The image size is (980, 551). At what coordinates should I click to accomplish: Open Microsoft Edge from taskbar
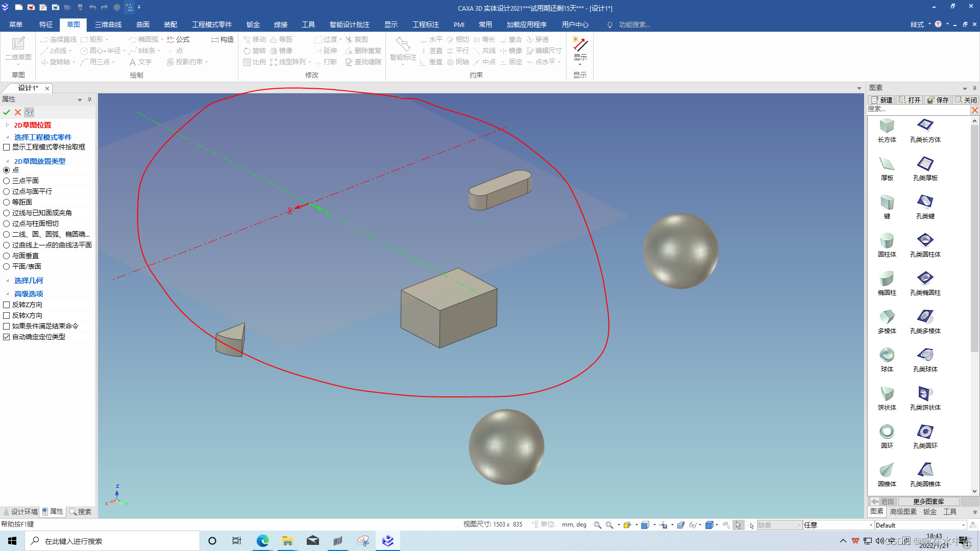(262, 541)
